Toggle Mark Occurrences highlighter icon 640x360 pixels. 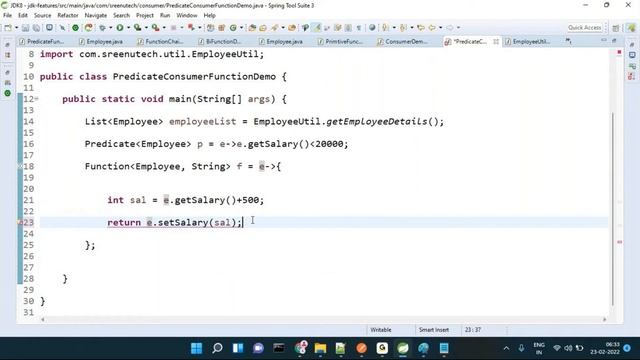[x=316, y=28]
